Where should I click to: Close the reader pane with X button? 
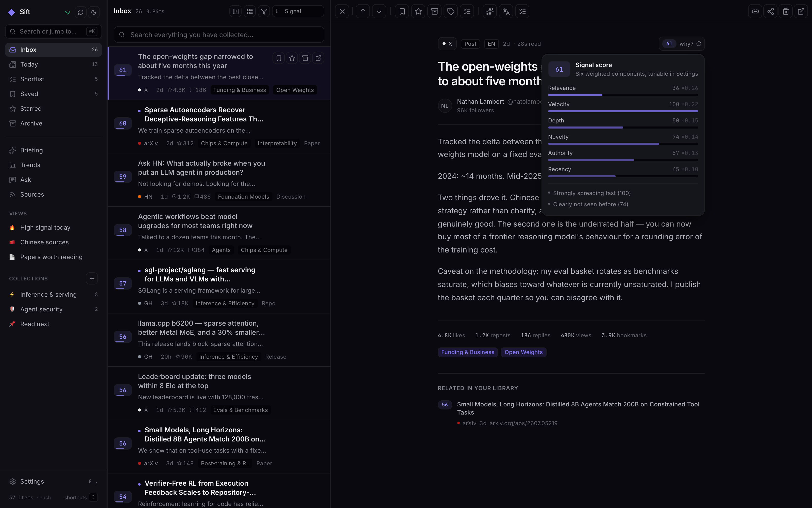click(x=342, y=11)
